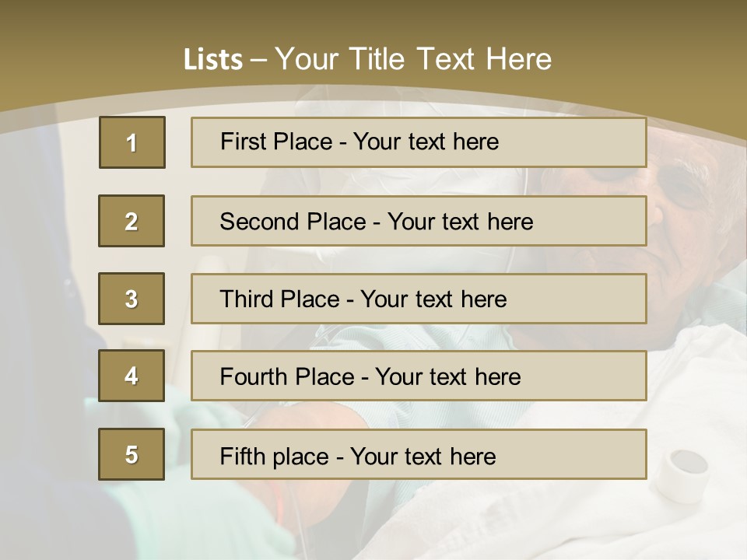
Task: Click the text First Place
Action: point(276,142)
